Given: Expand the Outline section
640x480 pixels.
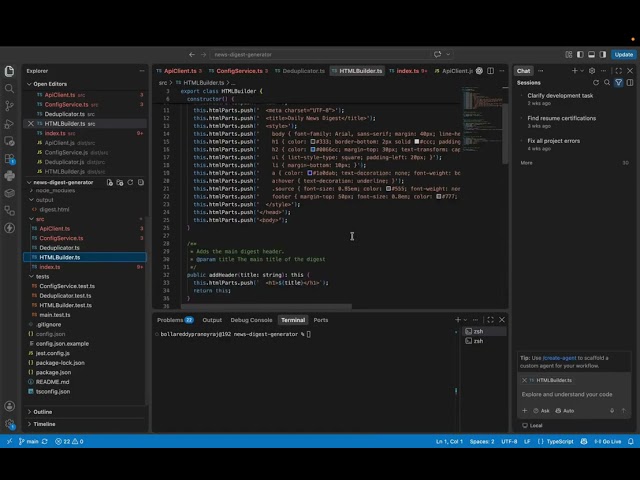Looking at the screenshot, I should click(x=42, y=412).
